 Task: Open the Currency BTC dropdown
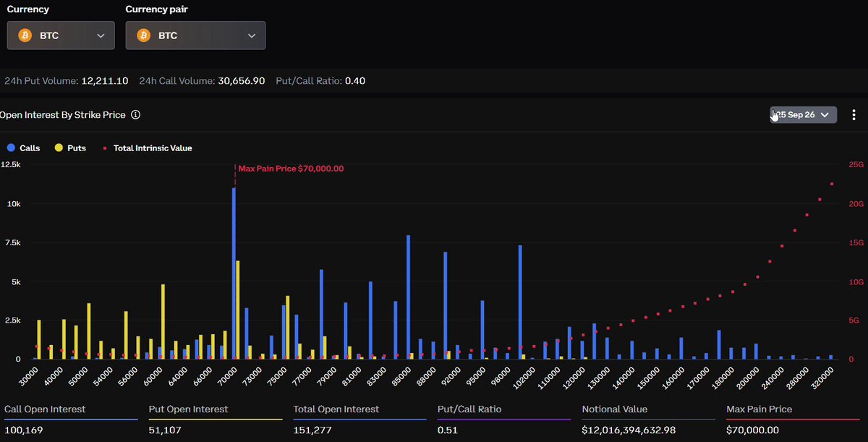coord(61,35)
